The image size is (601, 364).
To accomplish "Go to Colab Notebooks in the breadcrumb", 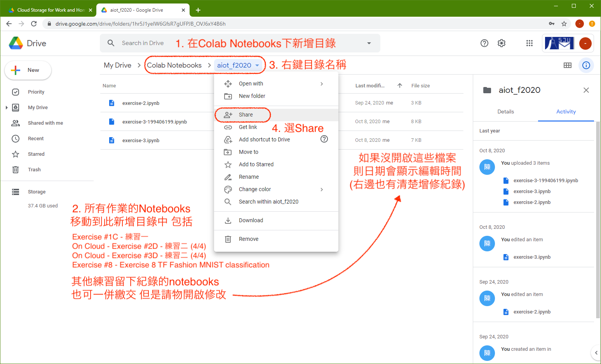I will pyautogui.click(x=174, y=65).
